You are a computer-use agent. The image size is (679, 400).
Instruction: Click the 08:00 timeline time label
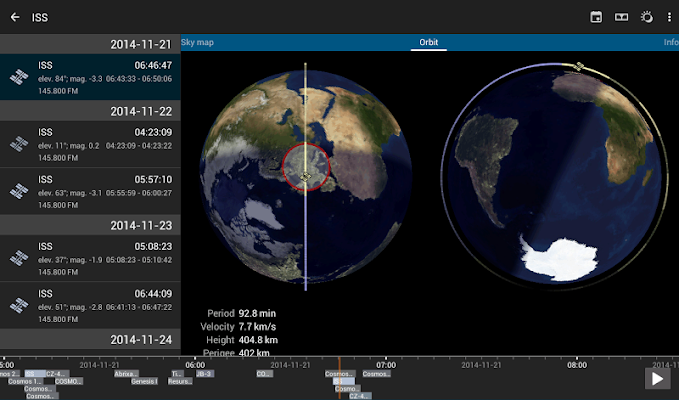pos(577,365)
